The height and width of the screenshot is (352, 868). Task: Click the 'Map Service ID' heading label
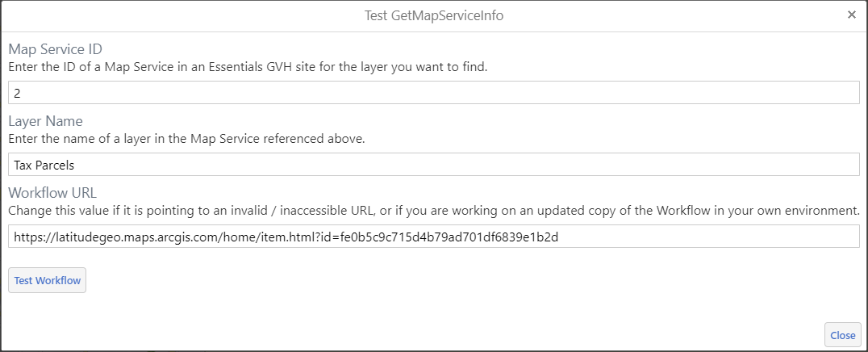[x=55, y=49]
